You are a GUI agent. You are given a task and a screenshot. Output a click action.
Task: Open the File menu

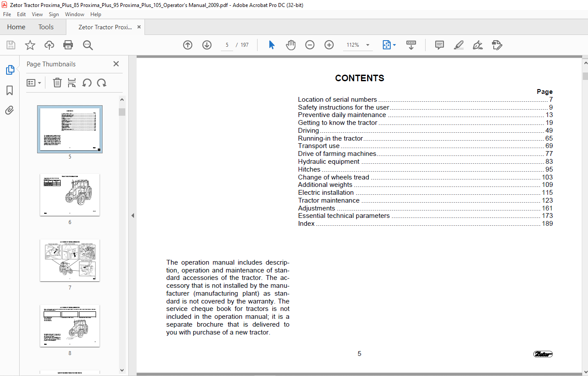point(7,14)
